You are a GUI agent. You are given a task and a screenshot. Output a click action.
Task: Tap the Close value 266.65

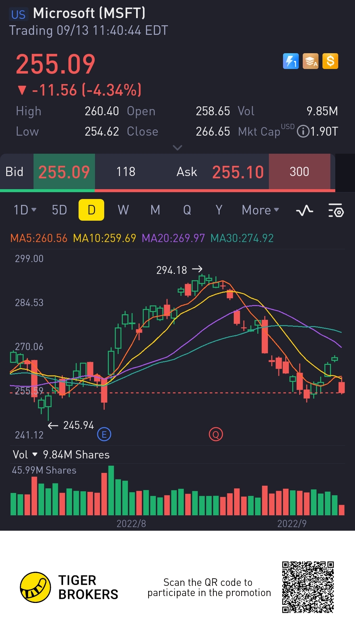(213, 132)
